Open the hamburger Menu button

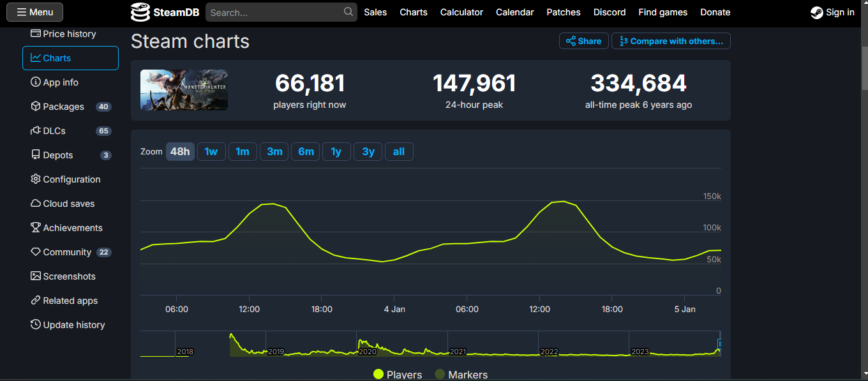34,12
